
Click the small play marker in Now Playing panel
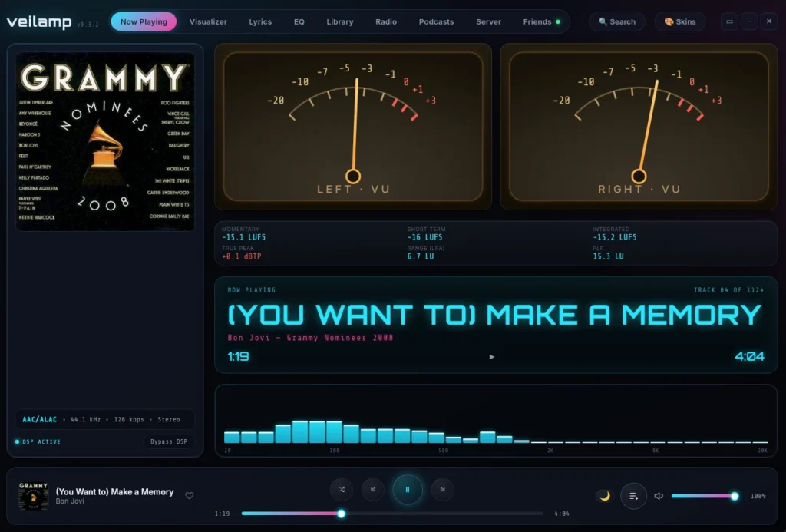pos(492,357)
